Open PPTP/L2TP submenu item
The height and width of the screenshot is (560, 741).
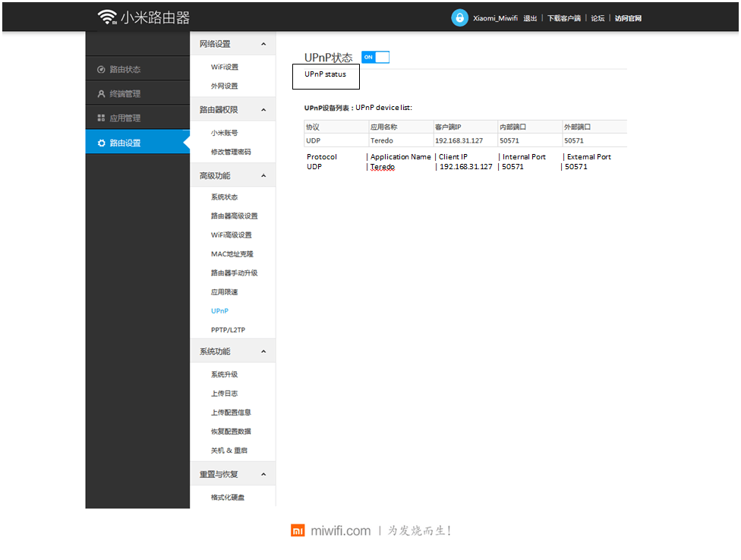click(229, 329)
